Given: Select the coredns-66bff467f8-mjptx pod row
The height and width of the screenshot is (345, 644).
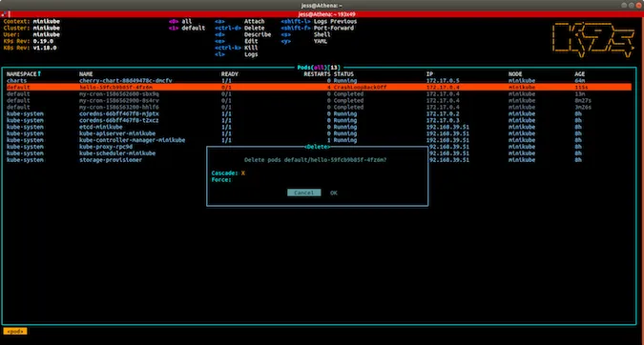Looking at the screenshot, I should 319,113.
